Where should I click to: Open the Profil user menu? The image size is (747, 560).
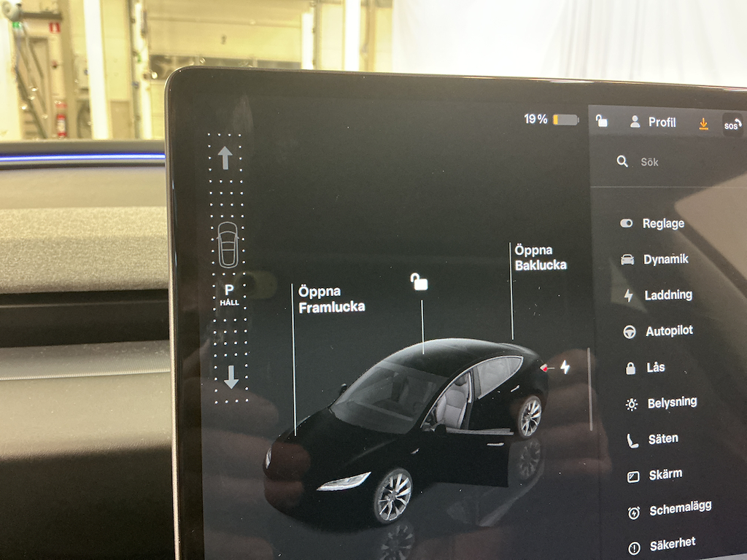pos(653,122)
